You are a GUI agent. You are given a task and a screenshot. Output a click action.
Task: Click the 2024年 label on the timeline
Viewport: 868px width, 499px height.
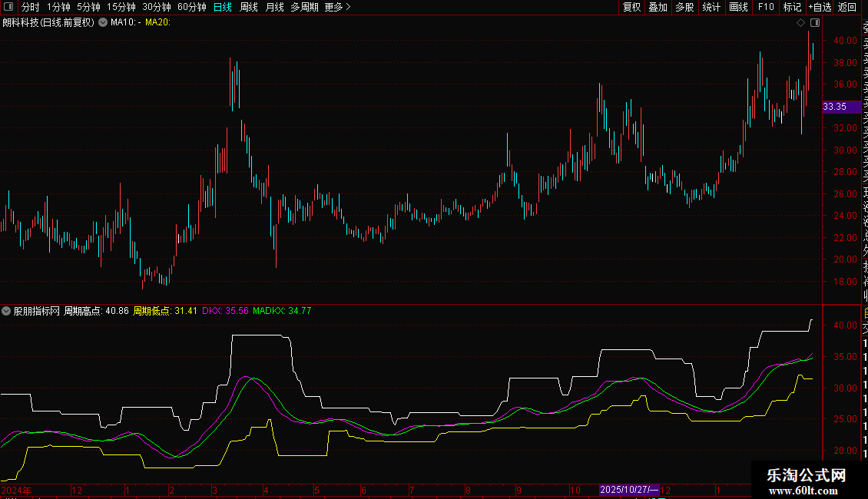16,490
